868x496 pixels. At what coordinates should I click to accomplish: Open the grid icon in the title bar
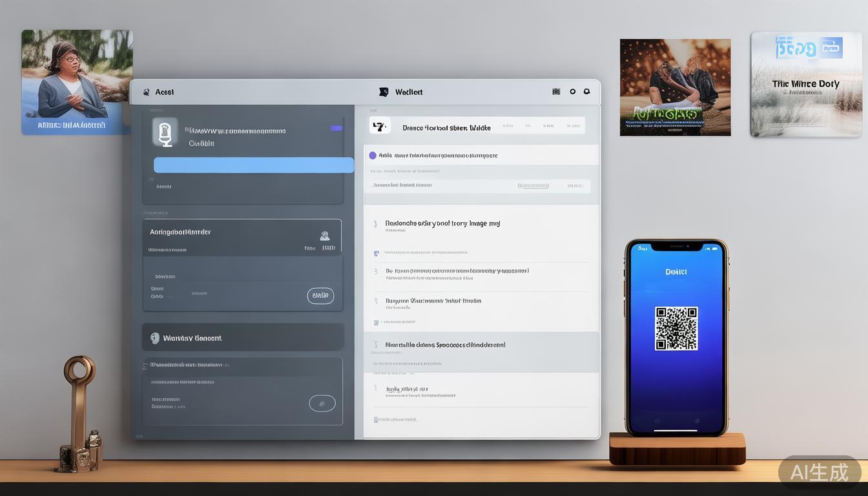pos(556,92)
